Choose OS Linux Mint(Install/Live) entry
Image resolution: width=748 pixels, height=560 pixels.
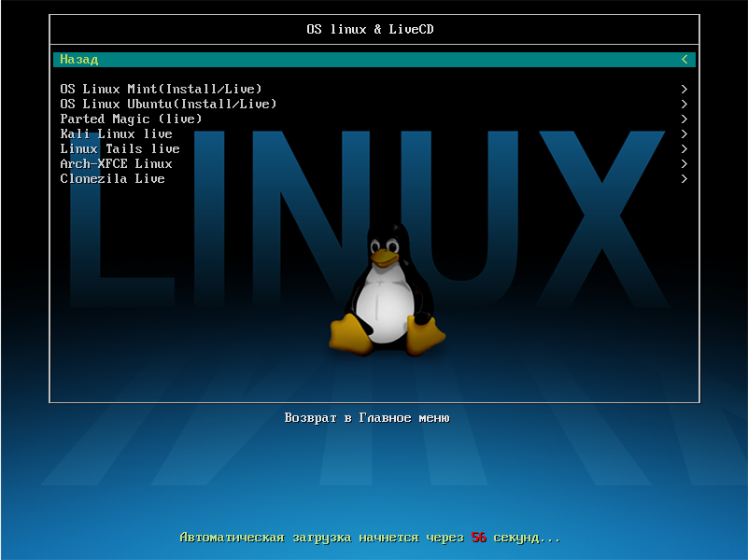click(161, 90)
